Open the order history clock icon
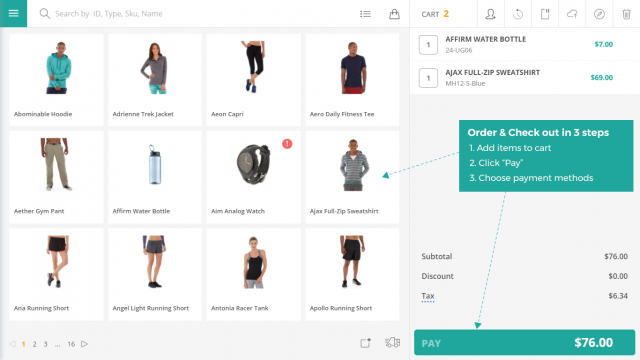 pos(518,14)
